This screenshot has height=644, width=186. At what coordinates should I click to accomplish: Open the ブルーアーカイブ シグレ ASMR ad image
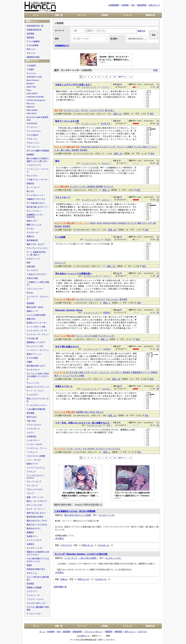point(132,478)
